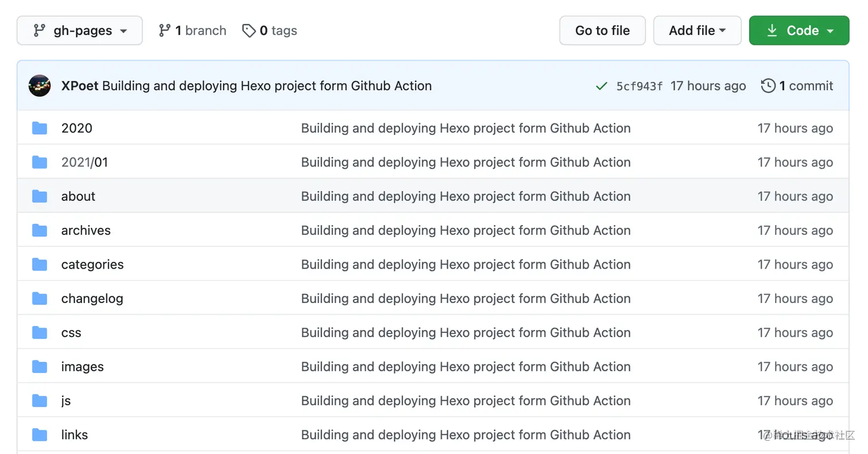The image size is (868, 454).
Task: Open the gh-pages branch selector dropdown
Action: click(x=79, y=30)
